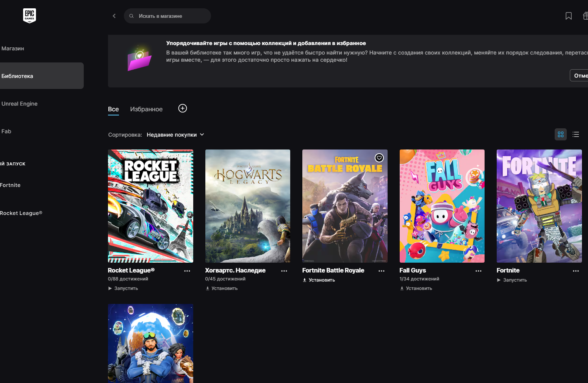The height and width of the screenshot is (383, 588).
Task: Launch Rocket League with Запустить
Action: (x=123, y=288)
